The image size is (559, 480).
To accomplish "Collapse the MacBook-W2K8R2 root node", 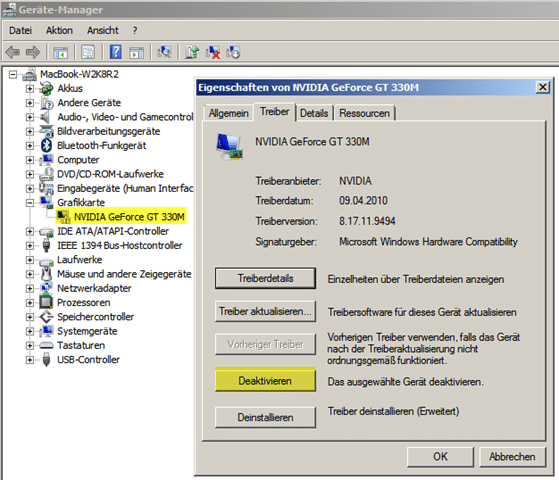I will (x=13, y=74).
